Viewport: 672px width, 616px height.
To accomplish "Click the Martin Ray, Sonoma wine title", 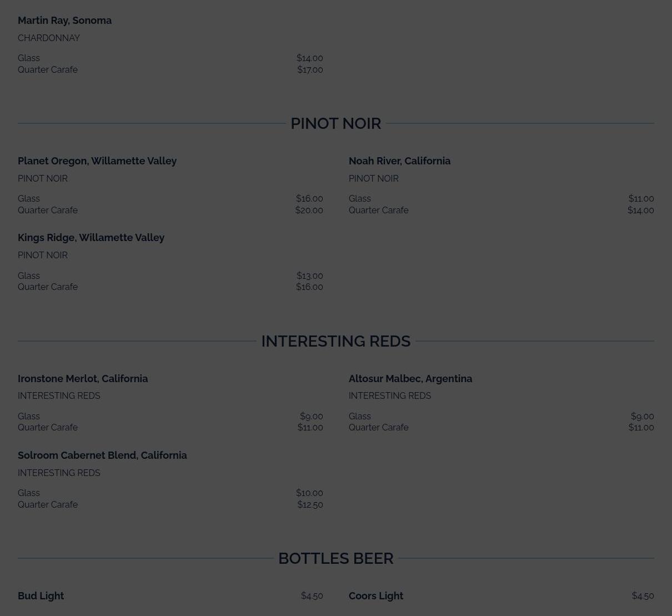I will (x=64, y=21).
